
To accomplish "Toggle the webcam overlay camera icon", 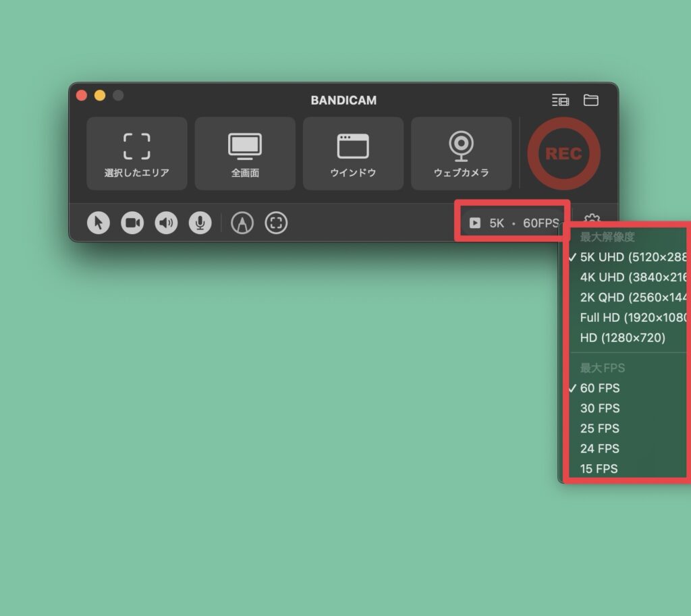I will point(132,223).
